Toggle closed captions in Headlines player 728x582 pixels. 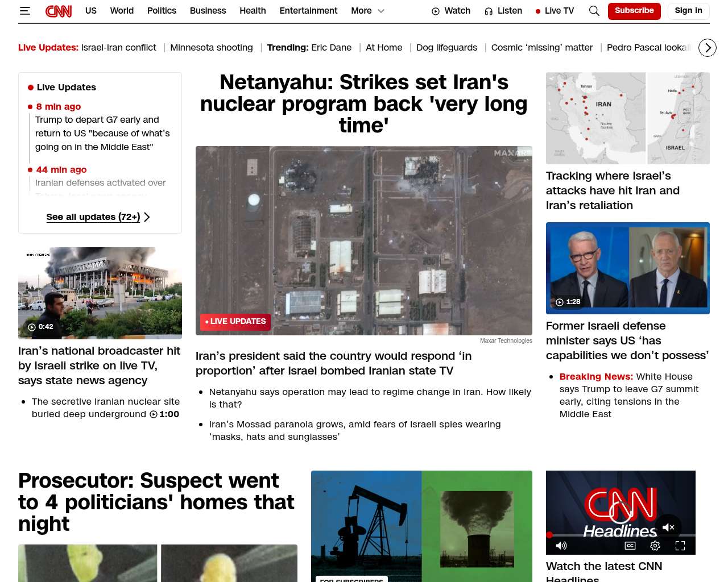630,546
